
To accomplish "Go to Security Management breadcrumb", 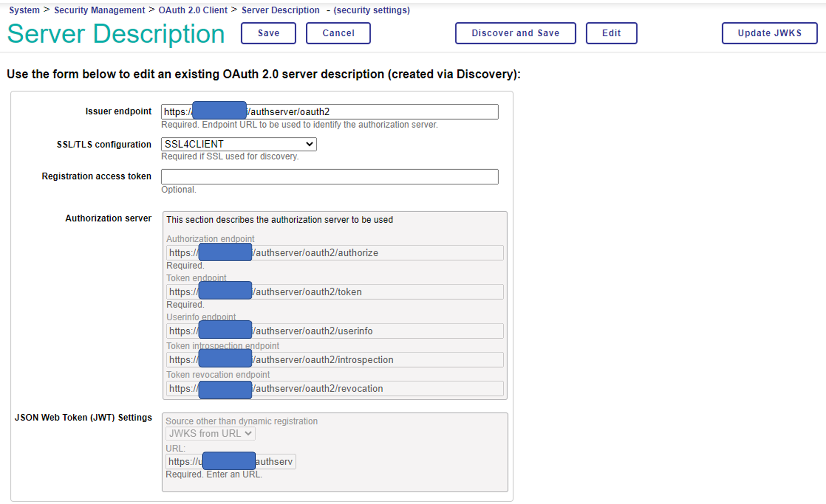I will click(99, 10).
